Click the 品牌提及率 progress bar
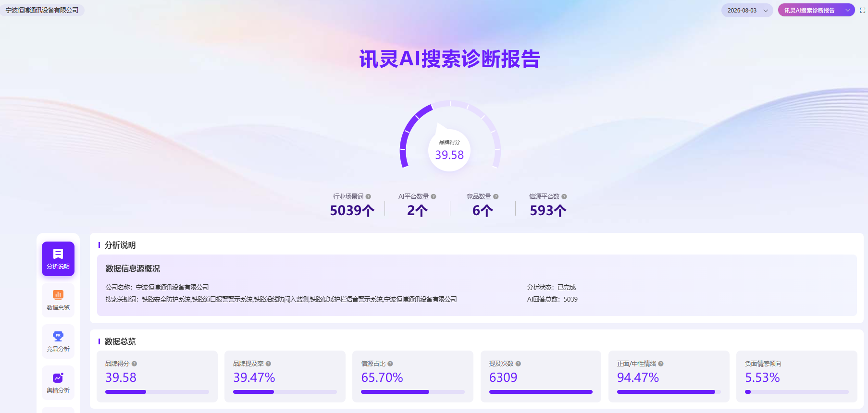Image resolution: width=868 pixels, height=413 pixels. (285, 392)
